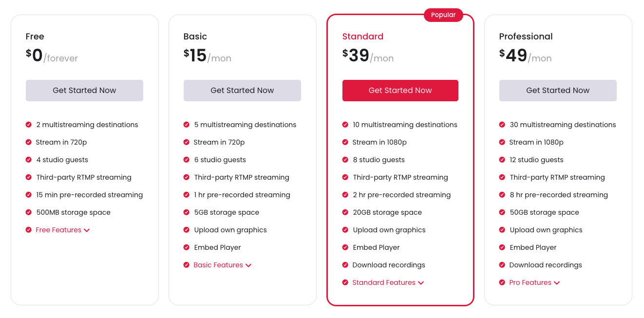This screenshot has width=644, height=318.
Task: Click the checkmark beside 'Embed Player' in Basic
Action: (187, 247)
